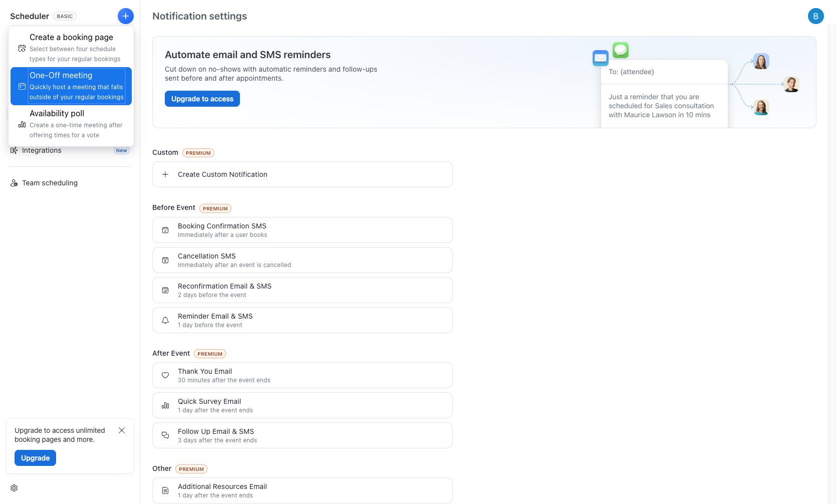Screen dimensions: 836x504
Task: Click the blue plus create button
Action: pyautogui.click(x=126, y=16)
